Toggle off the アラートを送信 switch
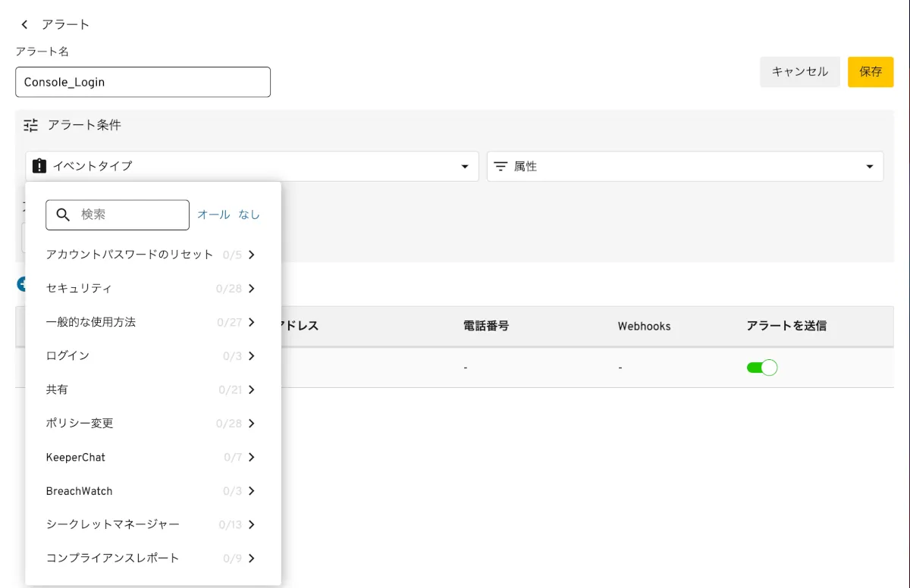This screenshot has height=588, width=910. pos(762,367)
